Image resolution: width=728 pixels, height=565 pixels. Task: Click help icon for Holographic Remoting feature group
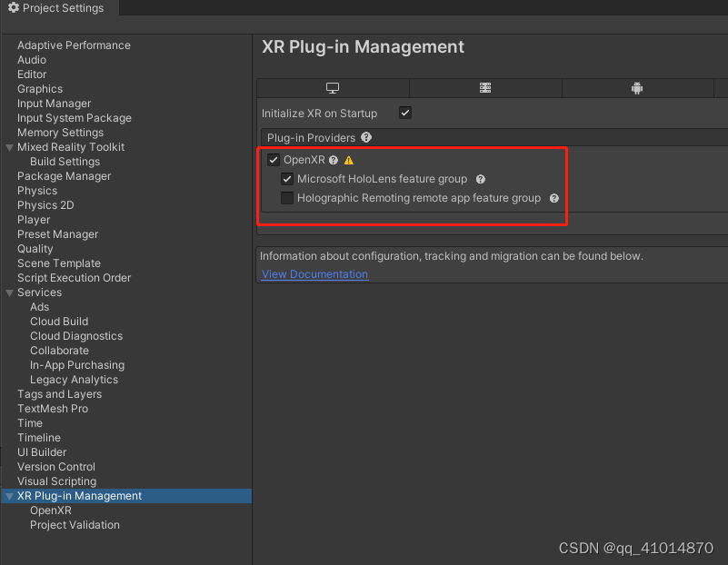click(554, 198)
